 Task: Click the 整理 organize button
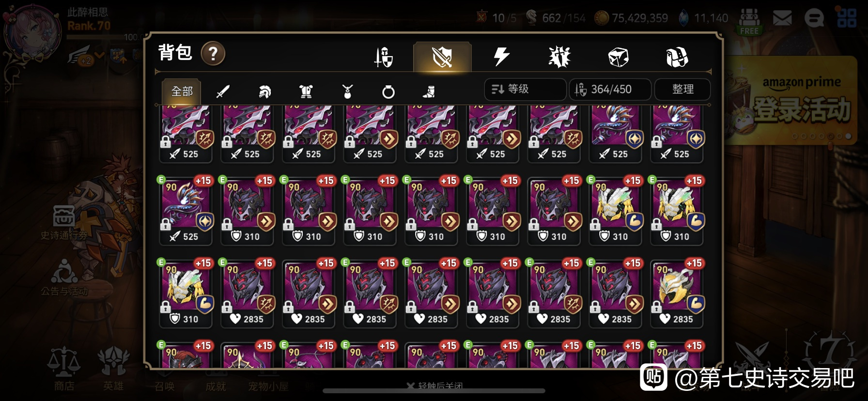click(x=682, y=89)
